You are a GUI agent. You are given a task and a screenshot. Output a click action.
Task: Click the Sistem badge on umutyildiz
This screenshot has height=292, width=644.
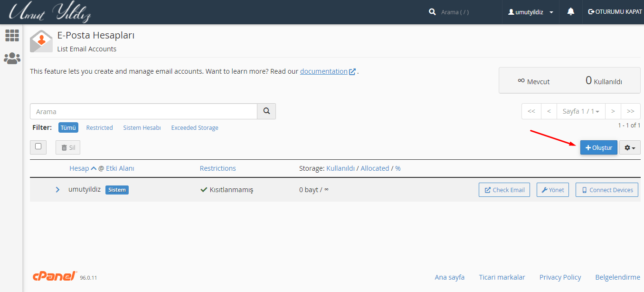[117, 190]
